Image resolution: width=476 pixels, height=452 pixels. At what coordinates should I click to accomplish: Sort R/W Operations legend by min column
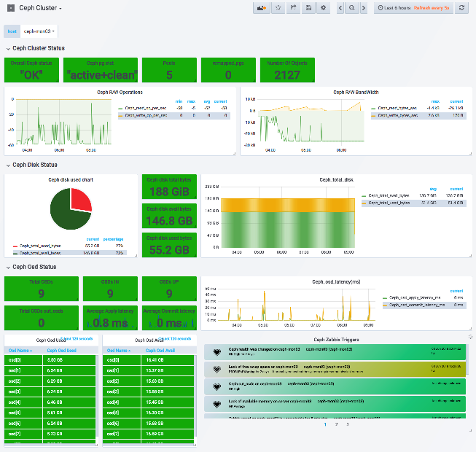click(x=179, y=101)
